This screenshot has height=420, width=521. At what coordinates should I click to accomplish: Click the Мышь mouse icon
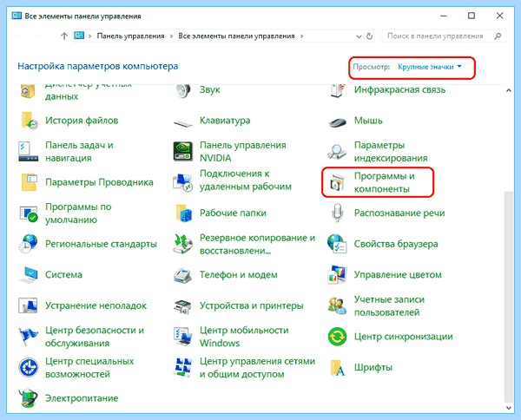(x=338, y=121)
